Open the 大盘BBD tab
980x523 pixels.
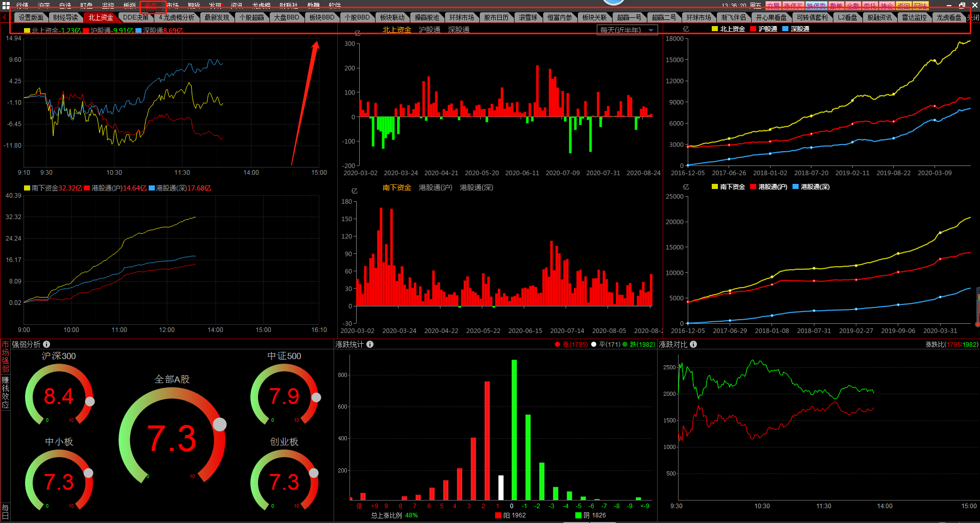point(287,17)
